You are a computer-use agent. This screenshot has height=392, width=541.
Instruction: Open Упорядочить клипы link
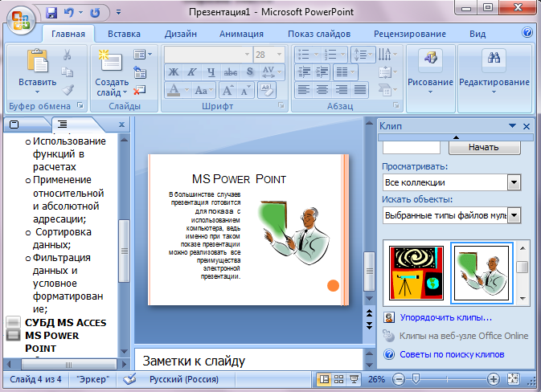[x=446, y=317]
